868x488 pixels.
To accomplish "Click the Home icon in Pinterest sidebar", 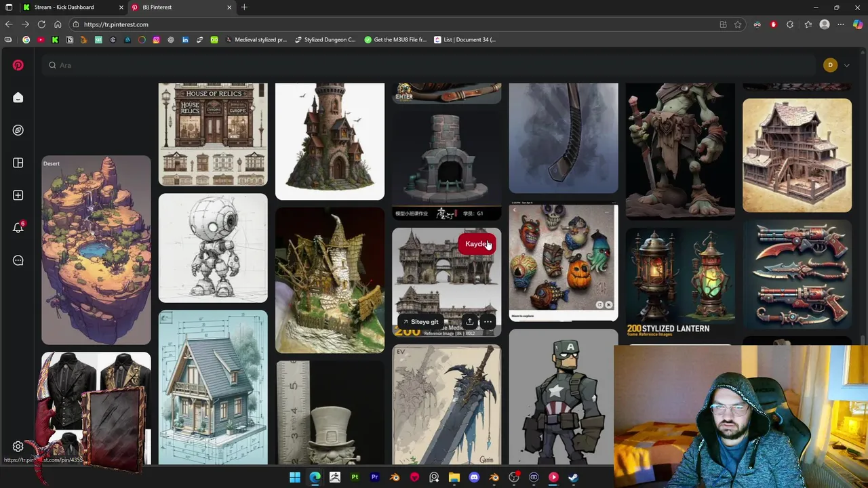I will coord(18,98).
